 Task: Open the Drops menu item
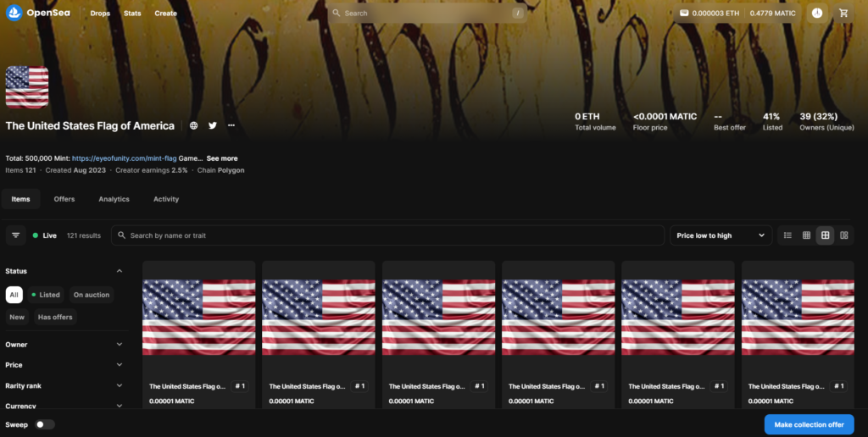pos(100,14)
